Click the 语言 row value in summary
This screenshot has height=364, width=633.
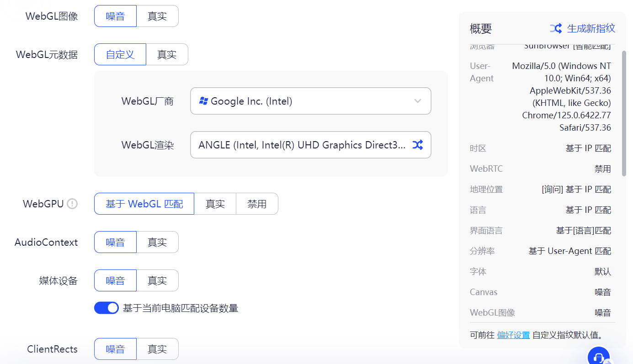point(588,210)
